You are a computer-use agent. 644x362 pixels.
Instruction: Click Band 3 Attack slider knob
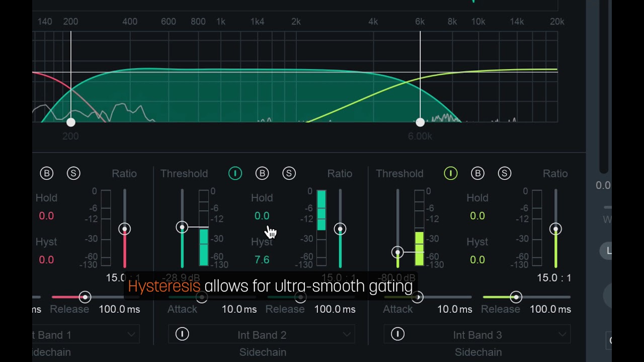coord(417,297)
